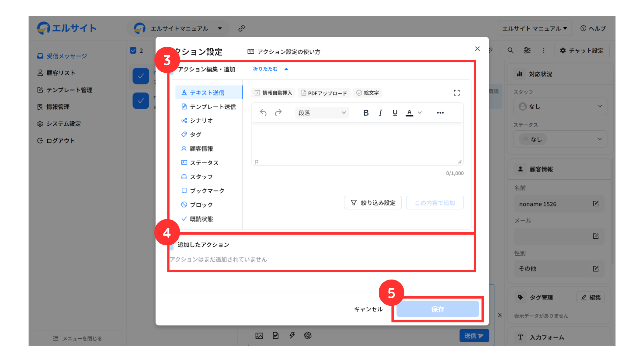This screenshot has height=362, width=644.
Task: Toggle underline text formatting
Action: click(x=395, y=113)
